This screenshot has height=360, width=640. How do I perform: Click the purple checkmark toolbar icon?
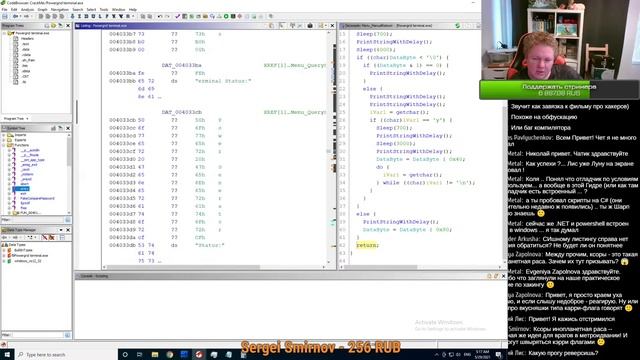coord(178,16)
